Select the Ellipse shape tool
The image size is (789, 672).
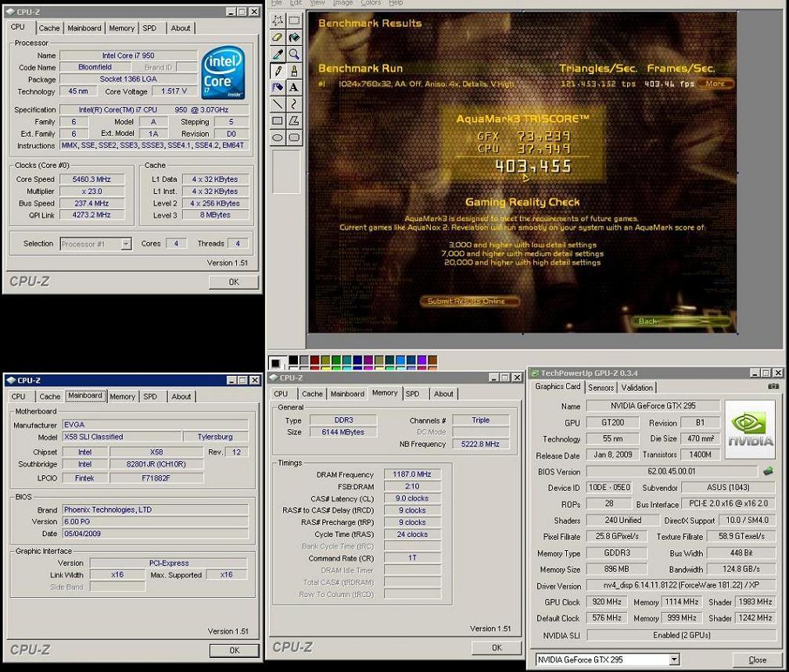click(278, 137)
